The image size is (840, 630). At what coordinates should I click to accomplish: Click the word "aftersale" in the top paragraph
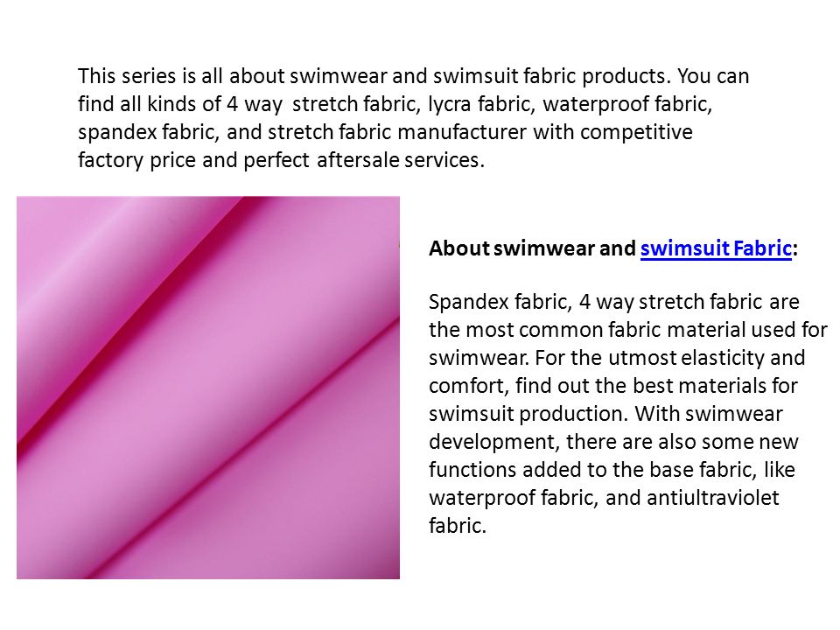coord(358,159)
